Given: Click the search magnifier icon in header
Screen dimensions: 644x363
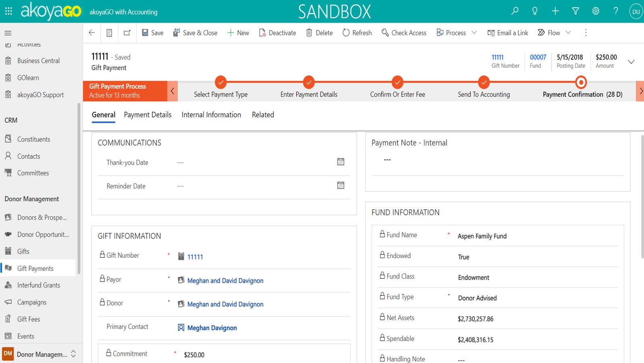Looking at the screenshot, I should (515, 11).
